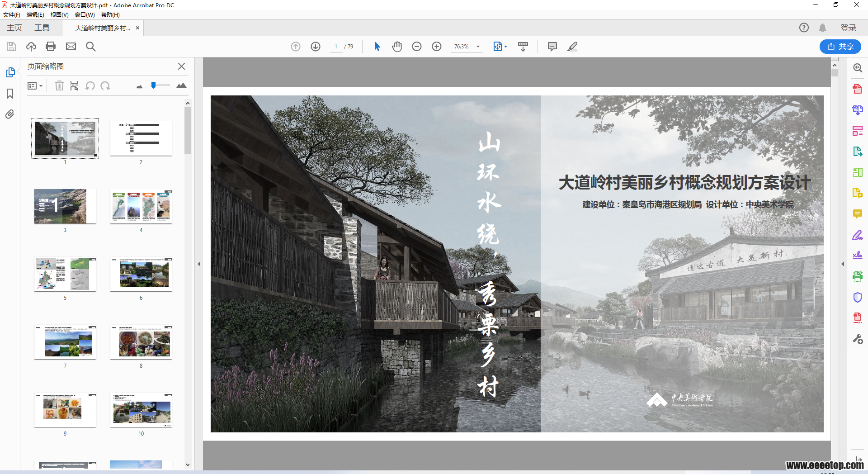Go to next page arrow
868x474 pixels.
316,47
